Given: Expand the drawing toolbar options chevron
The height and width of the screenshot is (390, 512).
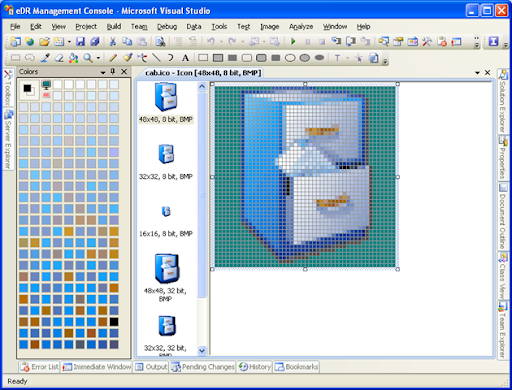Looking at the screenshot, I should click(386, 61).
